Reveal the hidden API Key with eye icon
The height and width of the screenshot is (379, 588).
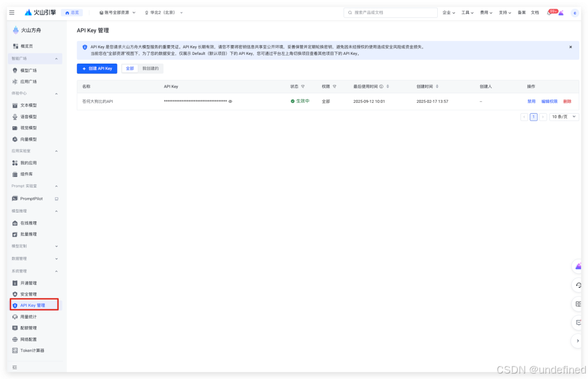230,102
